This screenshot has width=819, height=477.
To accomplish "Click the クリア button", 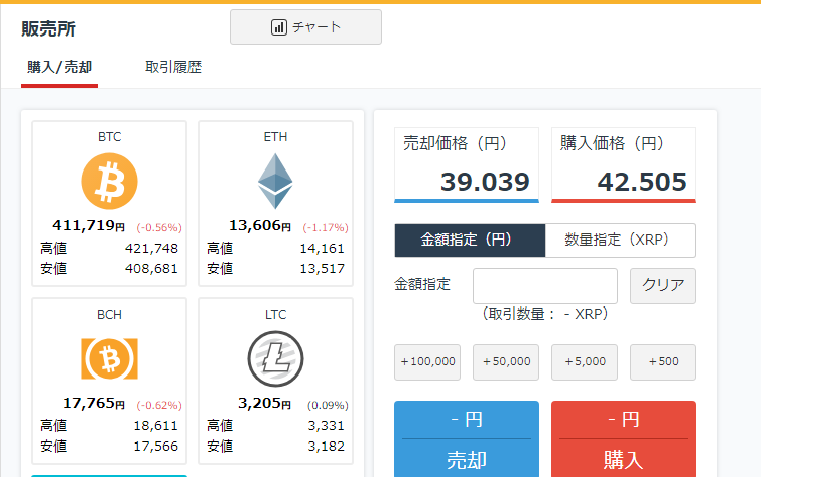I will [663, 286].
